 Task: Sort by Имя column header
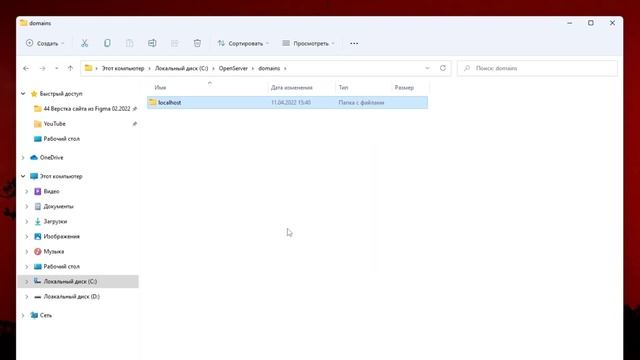click(x=160, y=87)
